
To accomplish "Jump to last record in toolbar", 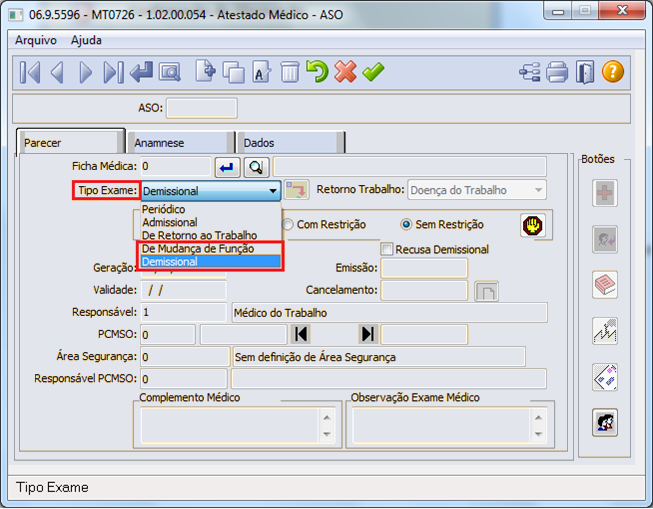I will [113, 72].
